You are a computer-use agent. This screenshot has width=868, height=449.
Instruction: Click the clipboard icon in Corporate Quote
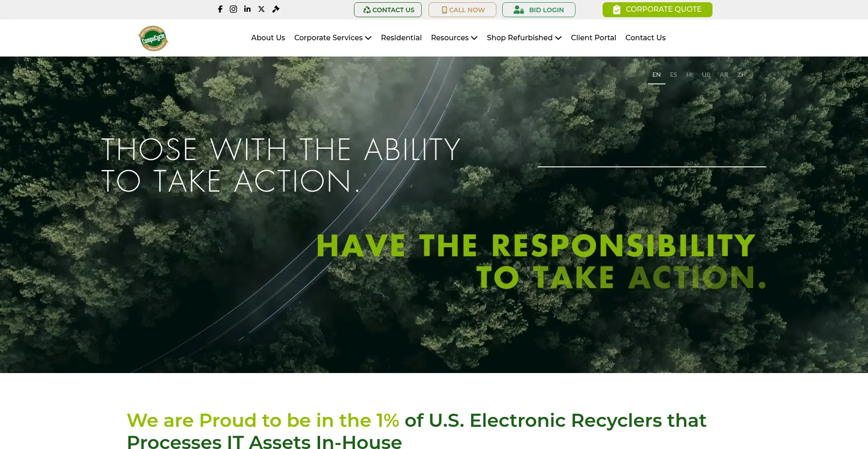617,9
